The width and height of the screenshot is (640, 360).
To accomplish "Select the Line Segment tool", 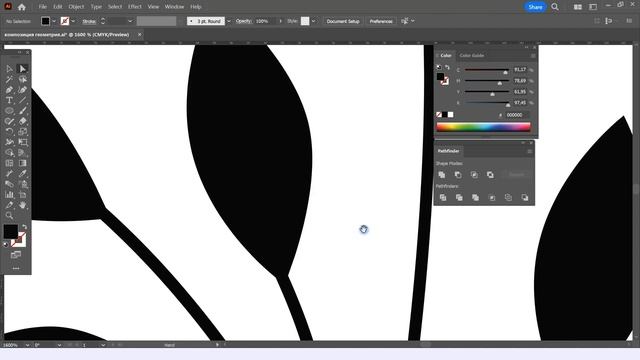I will 22,100.
